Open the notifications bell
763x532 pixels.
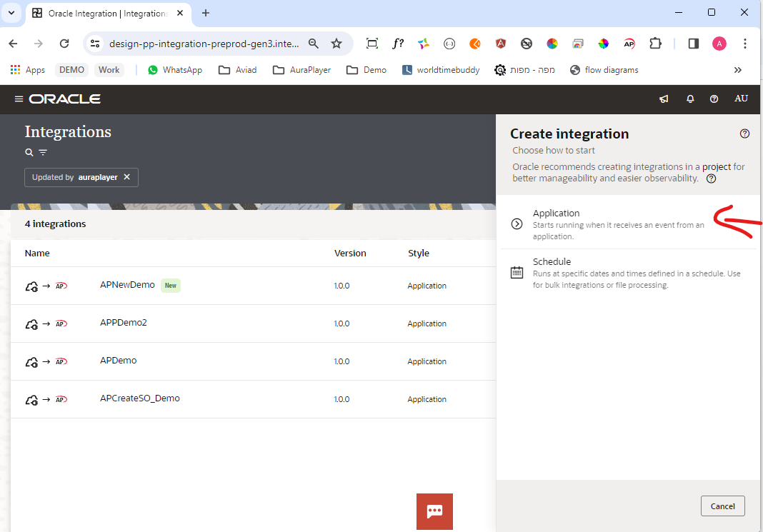pos(690,99)
